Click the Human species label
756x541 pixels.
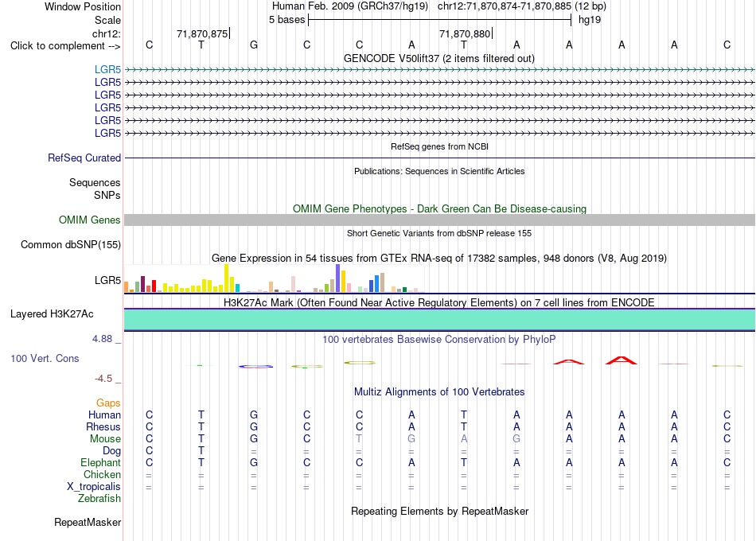(104, 415)
